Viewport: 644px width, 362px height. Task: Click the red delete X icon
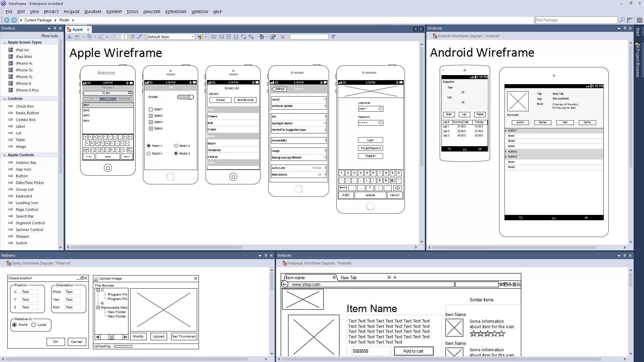tap(283, 37)
